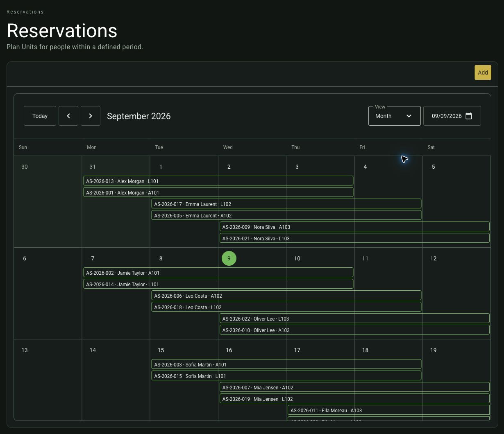Click the Fri column header
This screenshot has height=434, width=504.
tap(362, 147)
